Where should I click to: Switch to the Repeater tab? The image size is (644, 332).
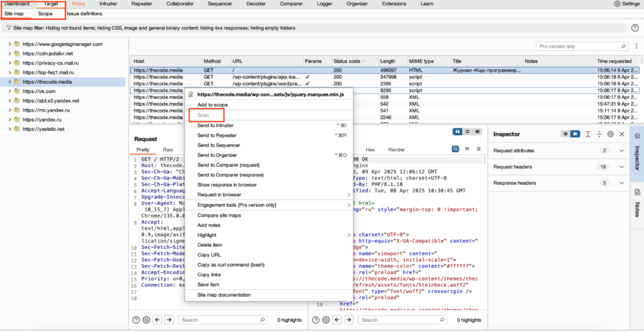pos(143,4)
